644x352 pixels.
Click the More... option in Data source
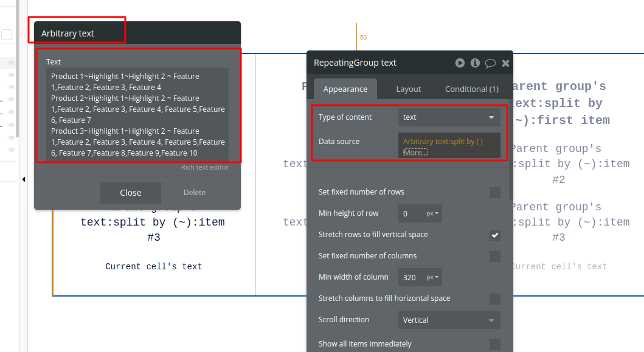(415, 153)
